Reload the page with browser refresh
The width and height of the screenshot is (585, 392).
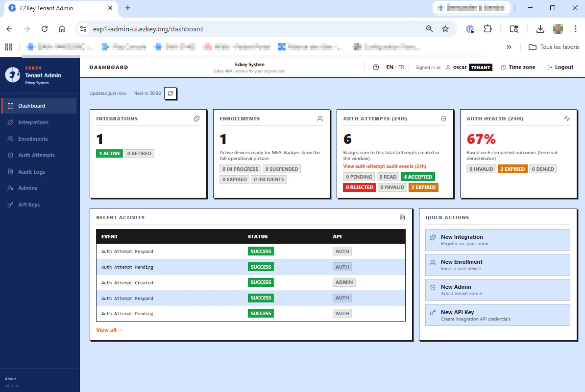click(x=45, y=29)
